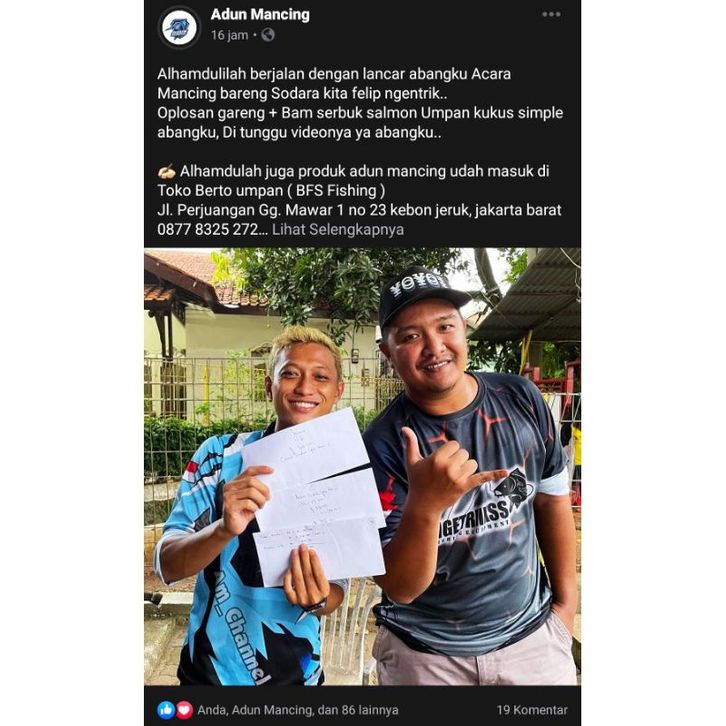The height and width of the screenshot is (726, 726).
Task: Click the white envelopes held in photo
Action: 315,495
